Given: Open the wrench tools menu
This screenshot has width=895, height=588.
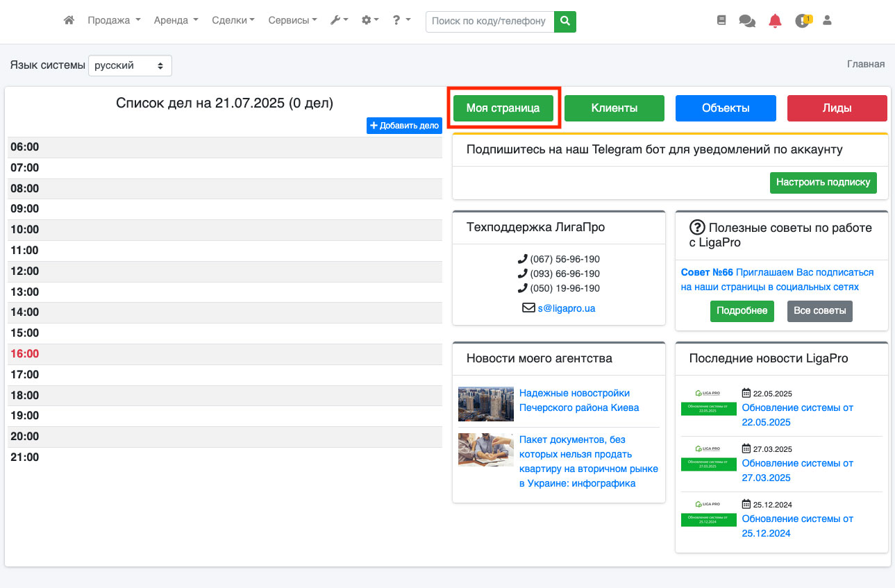Looking at the screenshot, I should (x=339, y=21).
